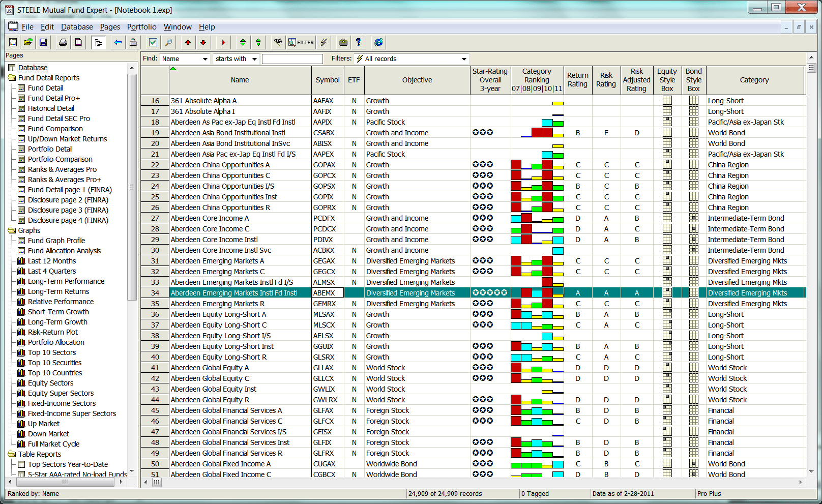This screenshot has height=504, width=822.
Task: Click the green checkmark tag icon
Action: click(x=153, y=42)
